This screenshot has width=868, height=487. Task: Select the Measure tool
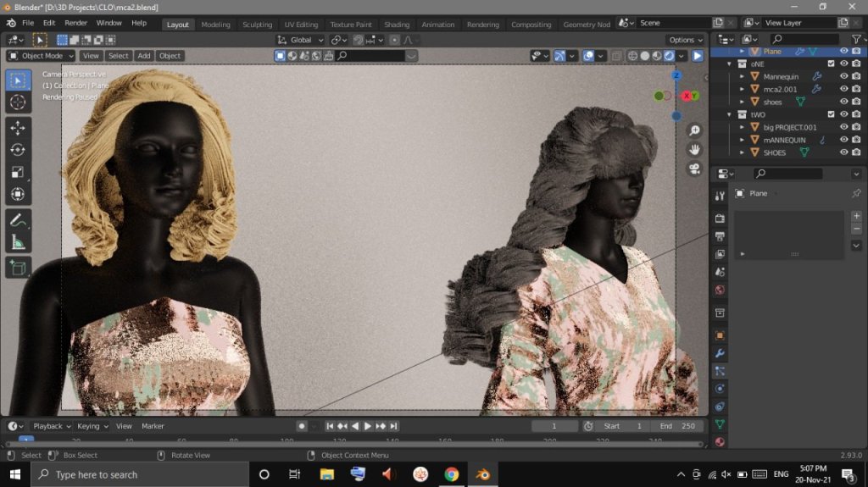tap(18, 242)
